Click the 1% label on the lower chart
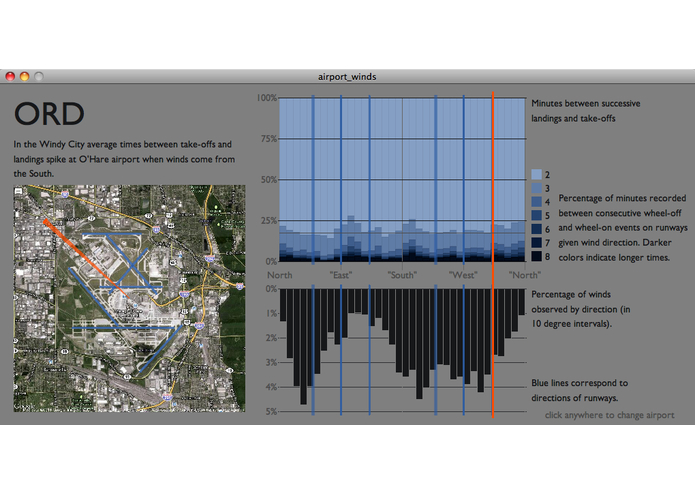Screen dimensions: 695x494 [271, 313]
